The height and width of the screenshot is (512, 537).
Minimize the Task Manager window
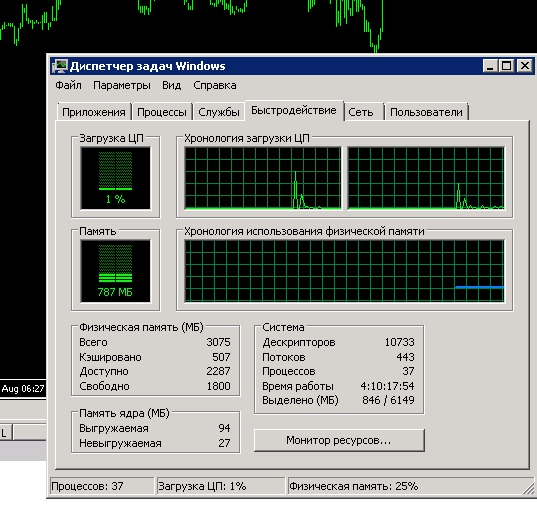(490, 65)
